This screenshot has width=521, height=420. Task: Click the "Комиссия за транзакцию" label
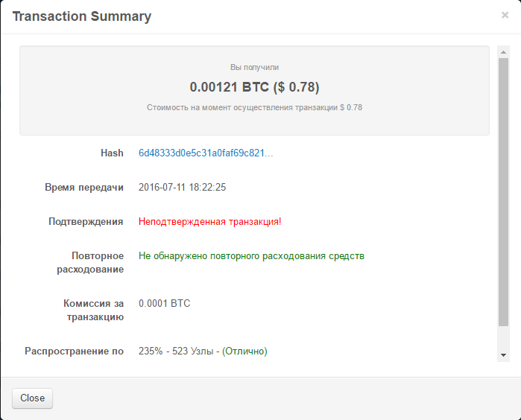93,310
